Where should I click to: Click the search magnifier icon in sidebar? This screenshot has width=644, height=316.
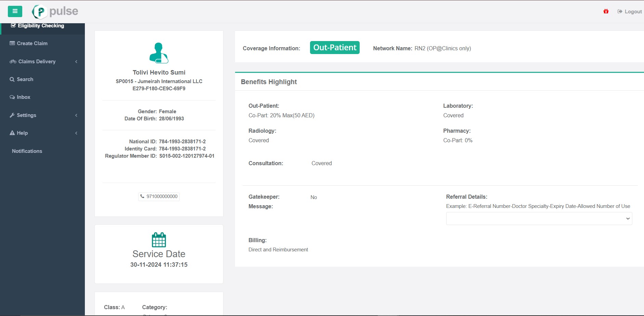[12, 79]
